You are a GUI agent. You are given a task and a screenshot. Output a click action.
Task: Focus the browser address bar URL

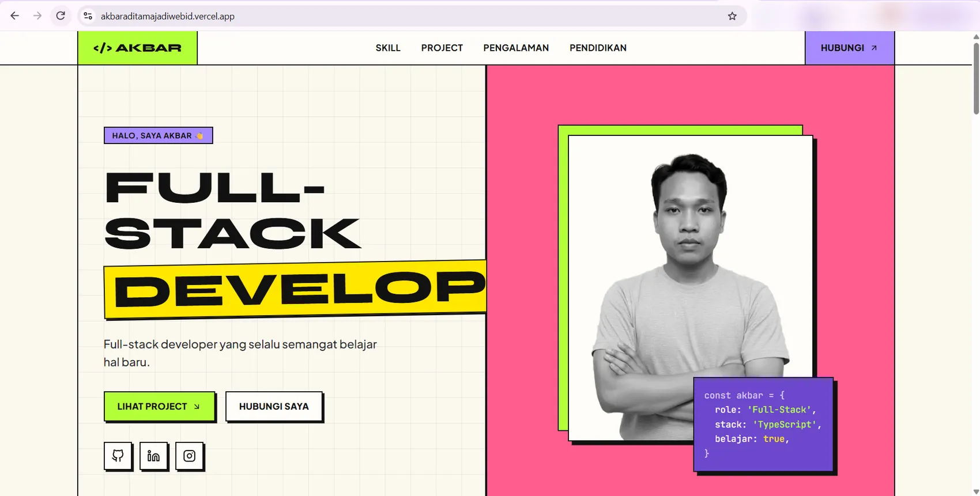[x=168, y=16]
